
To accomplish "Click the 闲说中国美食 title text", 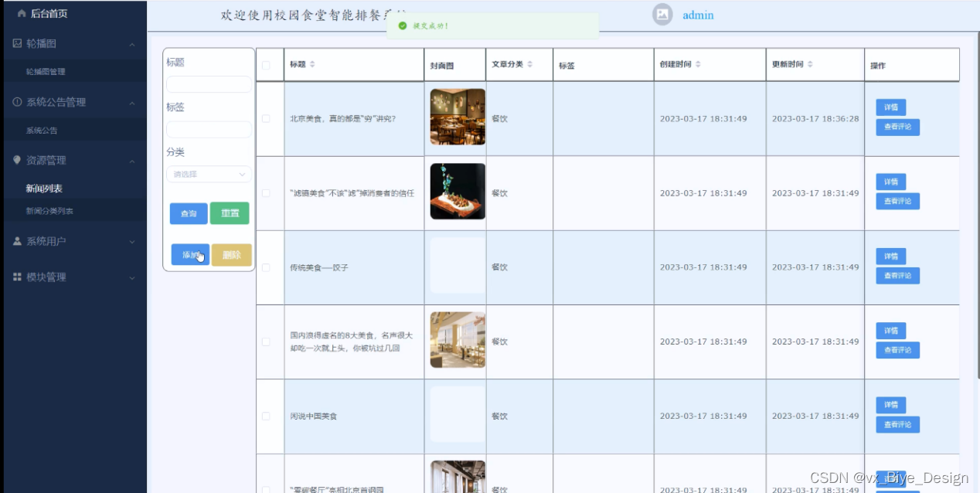I will [314, 416].
